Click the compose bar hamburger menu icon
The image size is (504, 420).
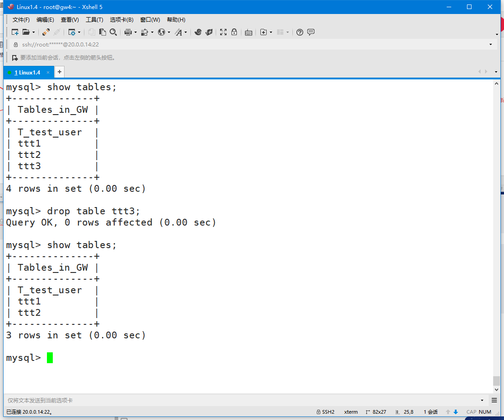495,401
